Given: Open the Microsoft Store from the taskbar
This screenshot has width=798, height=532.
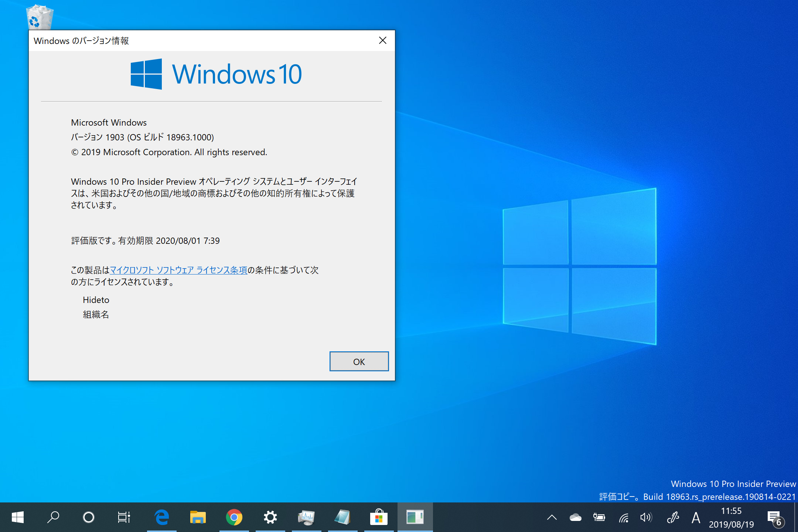Looking at the screenshot, I should [x=379, y=517].
